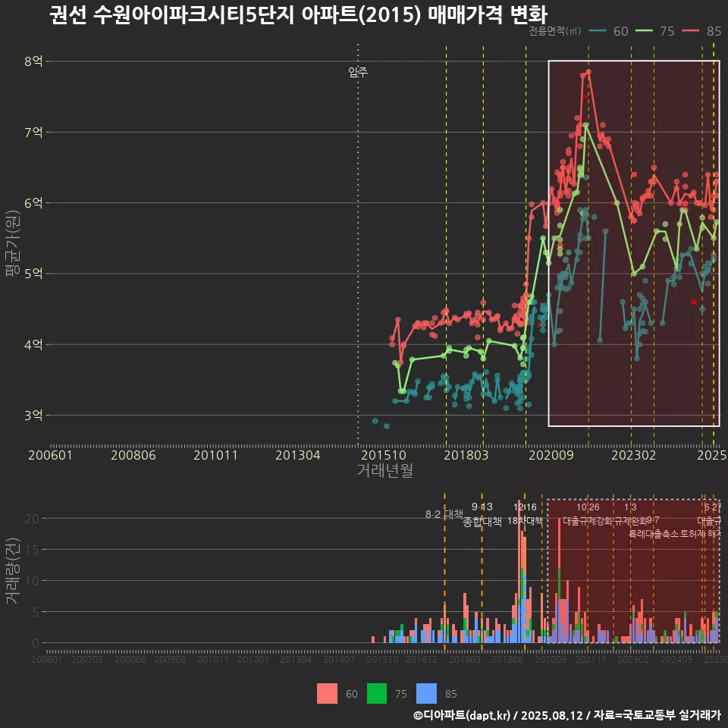Click the 8억 y-axis label

33,61
